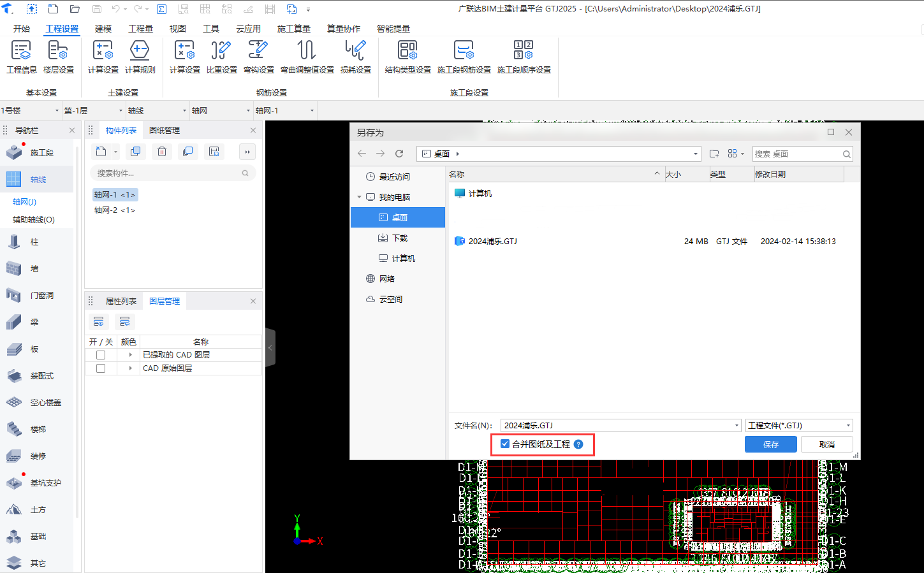Select 基坑支护 category in navigation
Screen dimensions: 924x573
coord(37,483)
